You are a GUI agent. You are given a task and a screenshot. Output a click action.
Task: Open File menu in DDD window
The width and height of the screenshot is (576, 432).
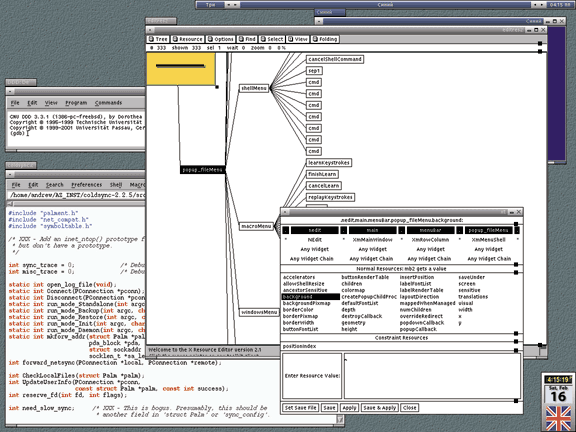pyautogui.click(x=15, y=103)
